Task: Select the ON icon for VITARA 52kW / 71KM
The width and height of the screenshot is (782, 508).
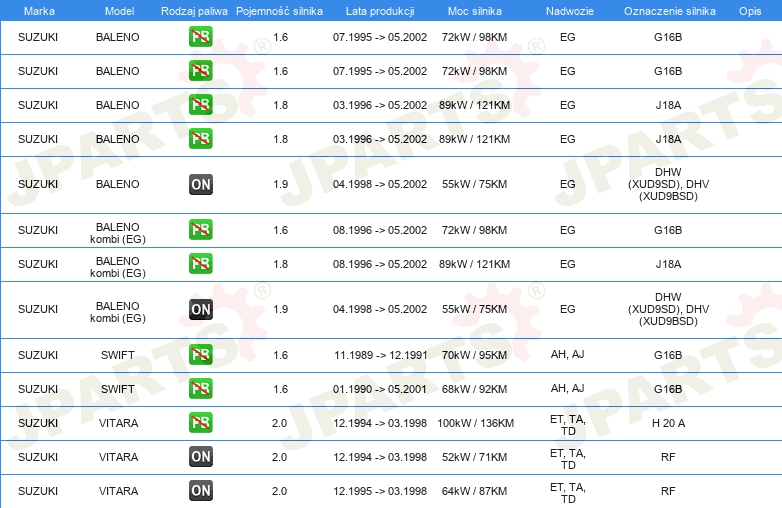Action: pos(201,457)
